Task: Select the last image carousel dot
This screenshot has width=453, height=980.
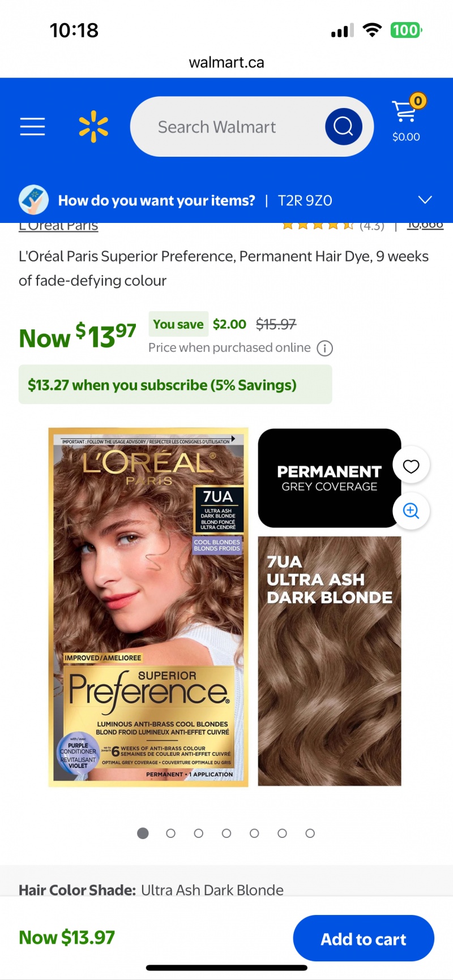Action: tap(310, 833)
